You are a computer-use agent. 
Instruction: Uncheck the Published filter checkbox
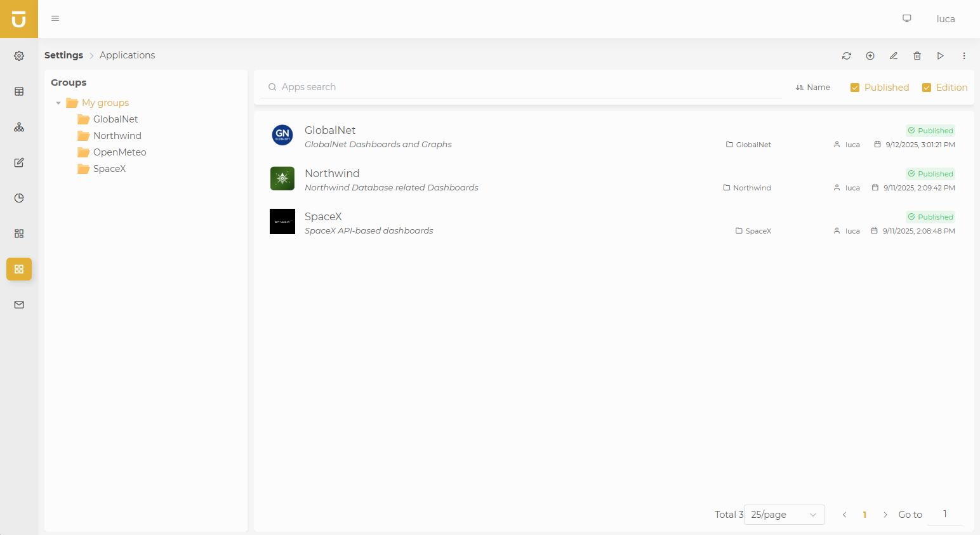(x=855, y=88)
